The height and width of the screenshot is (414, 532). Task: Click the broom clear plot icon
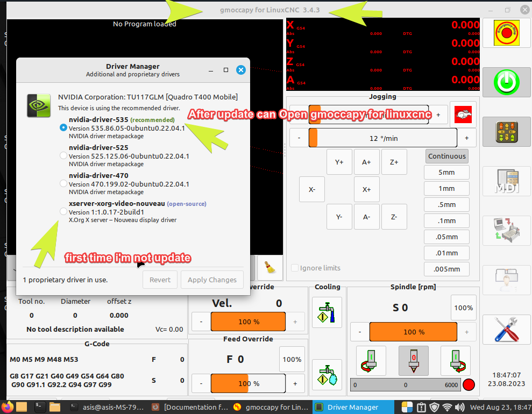coord(270,268)
